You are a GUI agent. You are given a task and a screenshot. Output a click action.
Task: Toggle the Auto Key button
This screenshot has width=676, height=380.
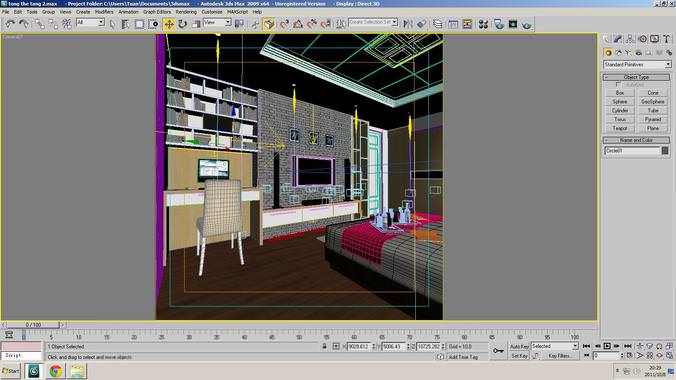pyautogui.click(x=519, y=346)
